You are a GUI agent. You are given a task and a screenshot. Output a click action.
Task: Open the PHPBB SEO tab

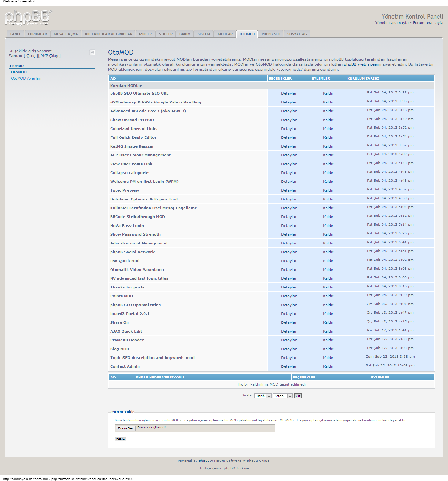pos(271,34)
